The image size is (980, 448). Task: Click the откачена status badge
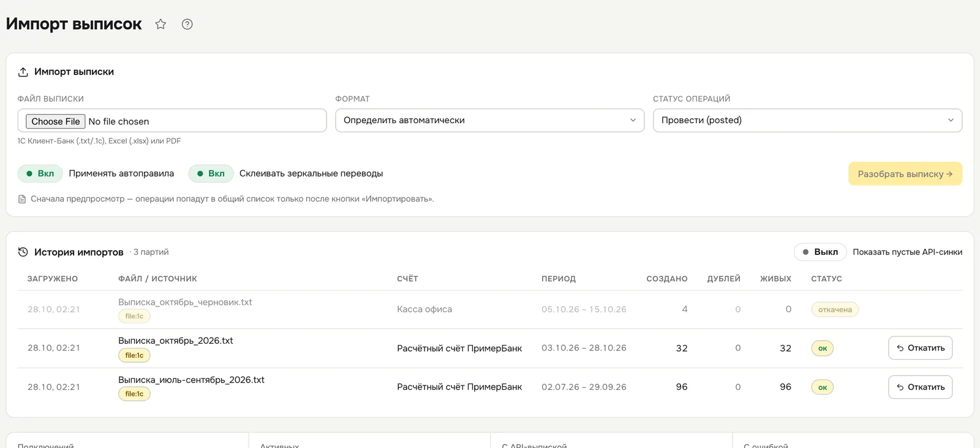click(x=835, y=309)
